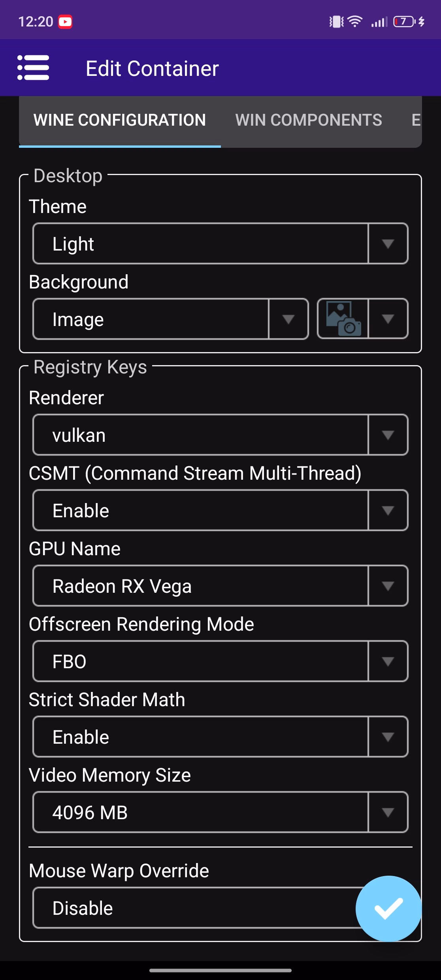
Task: Tap the Wi-Fi status icon
Action: pyautogui.click(x=355, y=21)
